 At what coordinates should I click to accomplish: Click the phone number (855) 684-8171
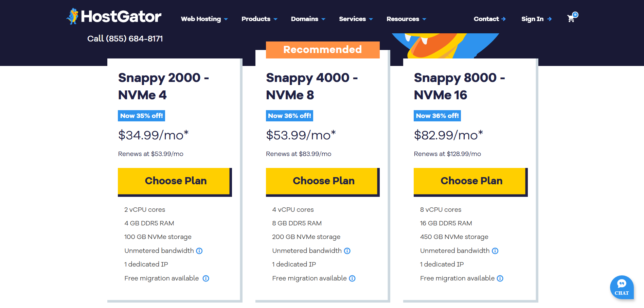click(x=134, y=39)
